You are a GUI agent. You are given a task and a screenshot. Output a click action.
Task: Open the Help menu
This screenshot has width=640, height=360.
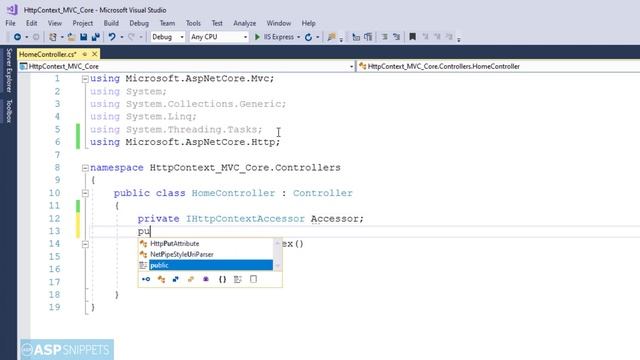click(308, 23)
